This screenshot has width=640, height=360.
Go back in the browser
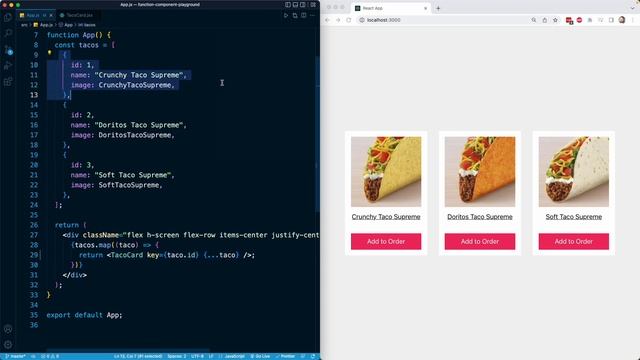pos(327,20)
